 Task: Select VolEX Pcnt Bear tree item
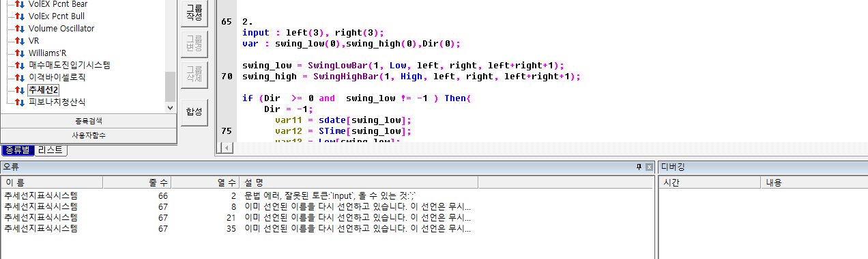point(58,4)
